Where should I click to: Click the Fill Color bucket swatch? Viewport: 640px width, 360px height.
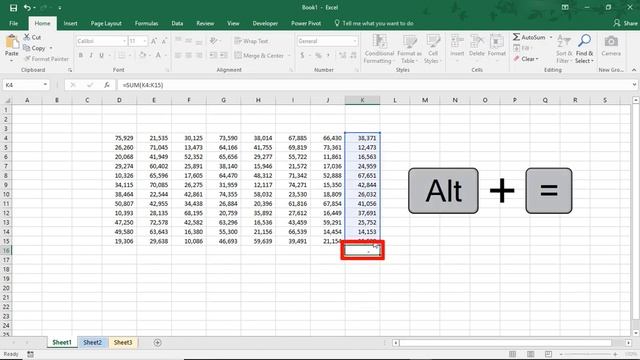click(142, 55)
